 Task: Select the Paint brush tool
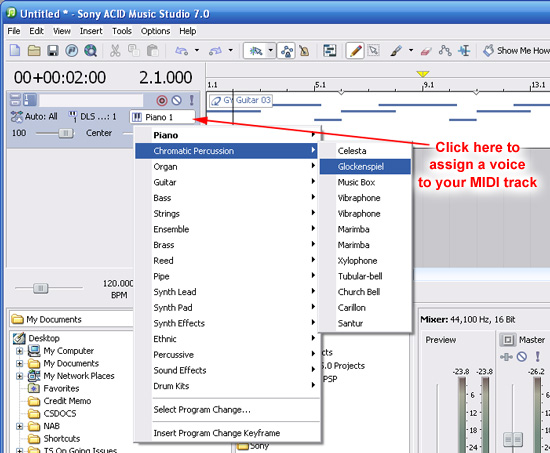coord(396,51)
